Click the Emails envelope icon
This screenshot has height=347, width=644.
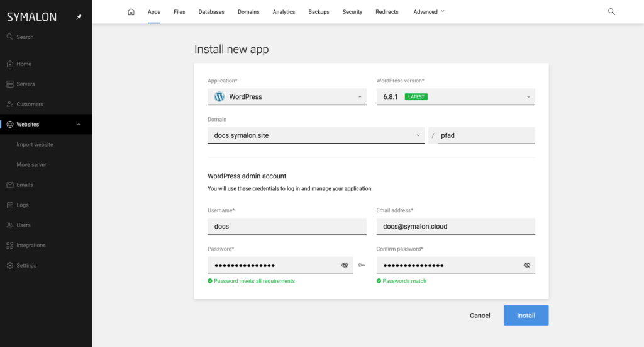[10, 185]
